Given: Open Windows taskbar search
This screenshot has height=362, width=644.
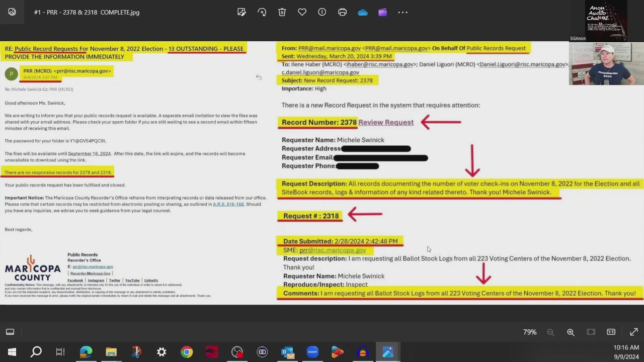Looking at the screenshot, I should click(x=36, y=352).
